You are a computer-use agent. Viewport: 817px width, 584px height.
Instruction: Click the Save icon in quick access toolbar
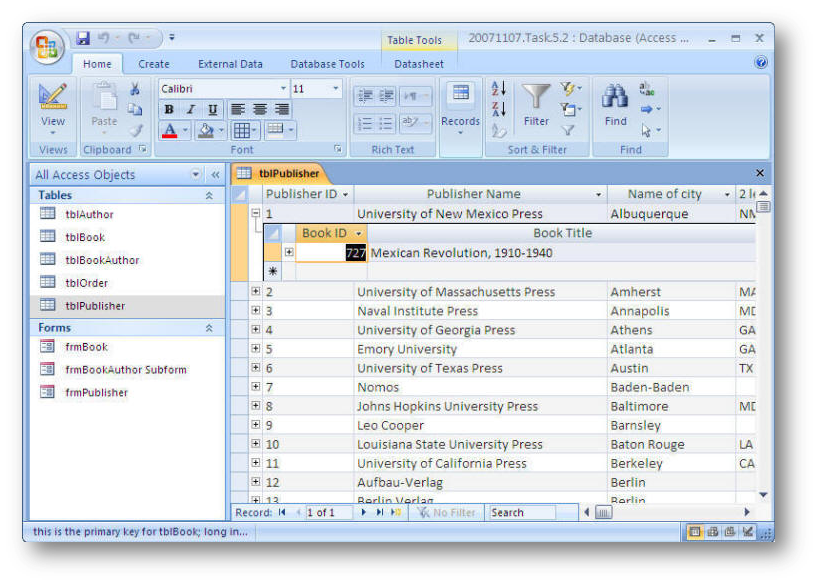coord(83,39)
